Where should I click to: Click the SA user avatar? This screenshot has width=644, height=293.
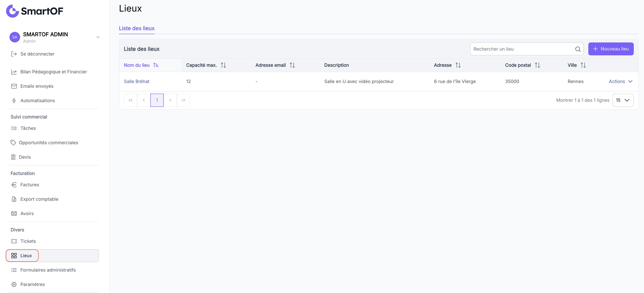point(15,37)
